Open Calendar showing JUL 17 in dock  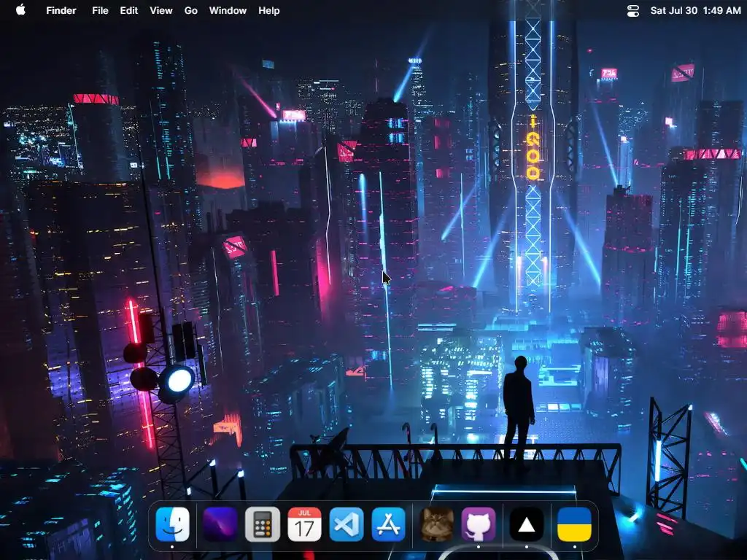pos(304,524)
